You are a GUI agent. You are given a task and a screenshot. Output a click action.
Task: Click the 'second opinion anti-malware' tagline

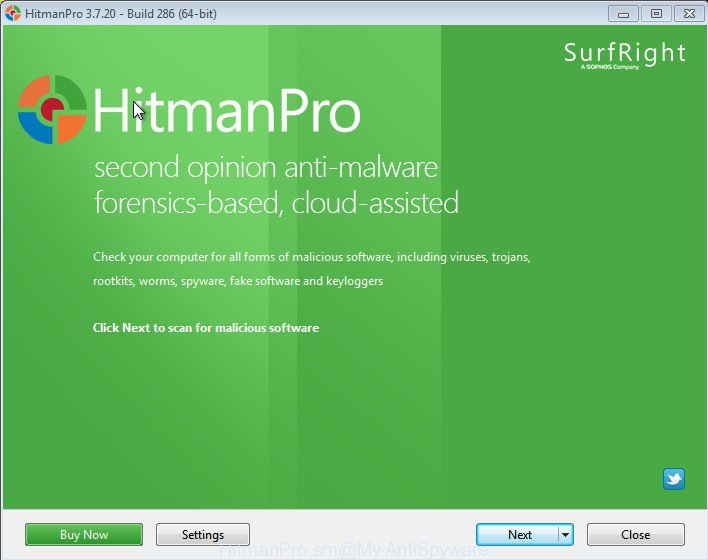pos(266,167)
